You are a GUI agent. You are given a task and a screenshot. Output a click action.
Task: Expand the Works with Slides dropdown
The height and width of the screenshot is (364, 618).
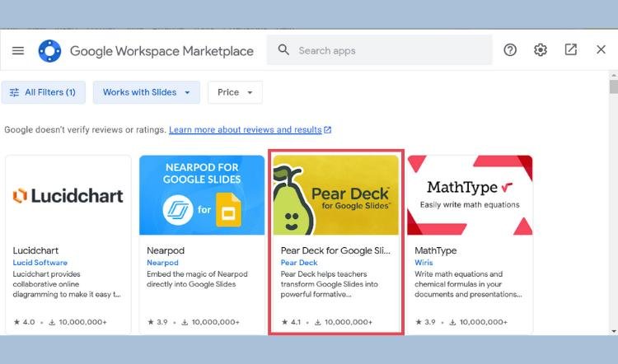(147, 92)
